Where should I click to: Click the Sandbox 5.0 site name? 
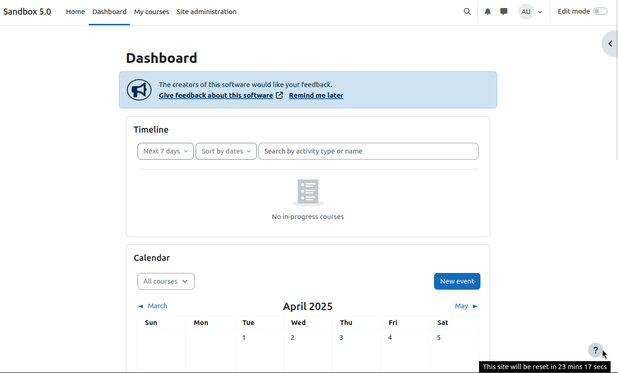point(27,11)
